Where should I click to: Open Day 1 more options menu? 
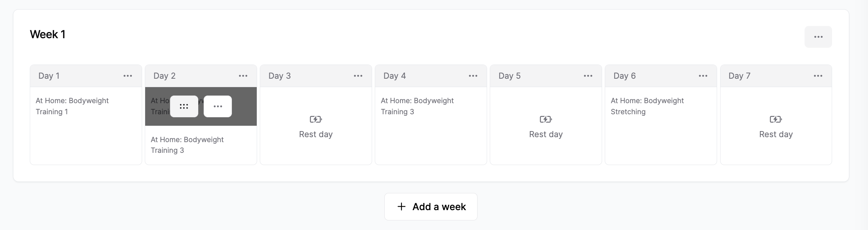click(128, 76)
